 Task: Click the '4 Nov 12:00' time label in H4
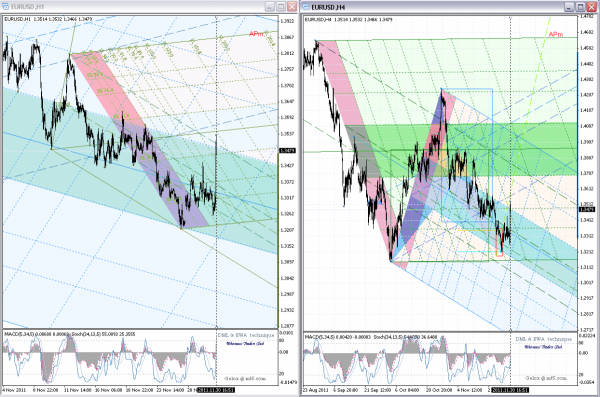pyautogui.click(x=470, y=390)
